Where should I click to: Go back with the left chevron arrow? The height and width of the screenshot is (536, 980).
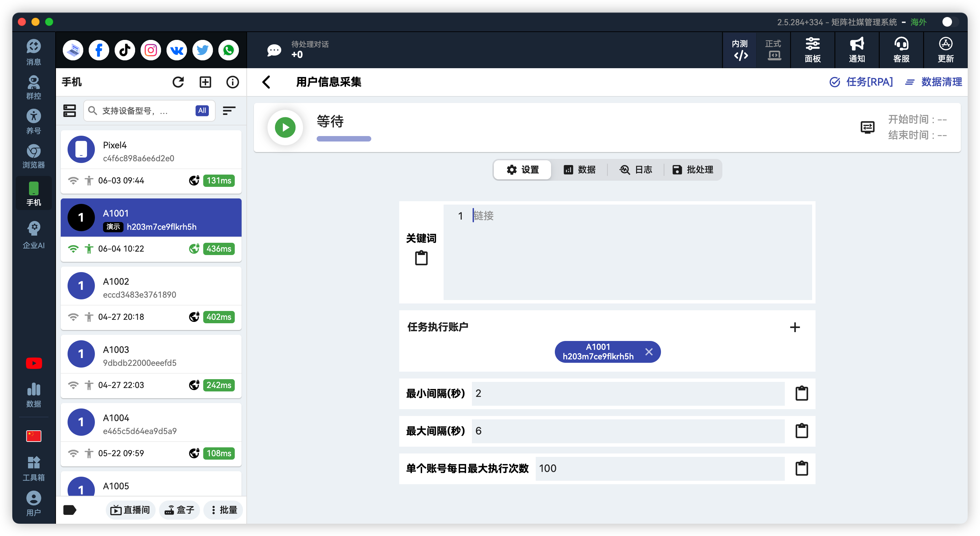pos(266,82)
